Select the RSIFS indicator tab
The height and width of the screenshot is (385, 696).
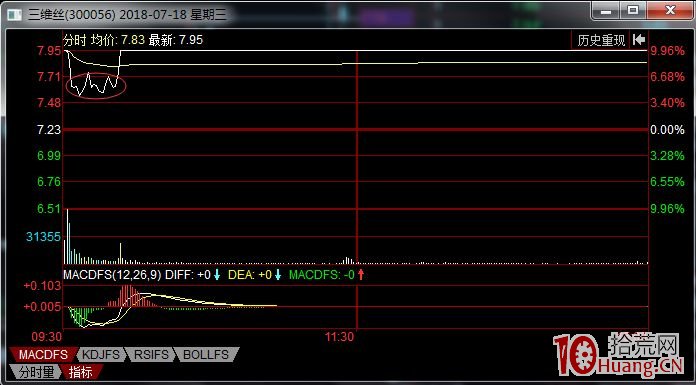click(x=152, y=355)
